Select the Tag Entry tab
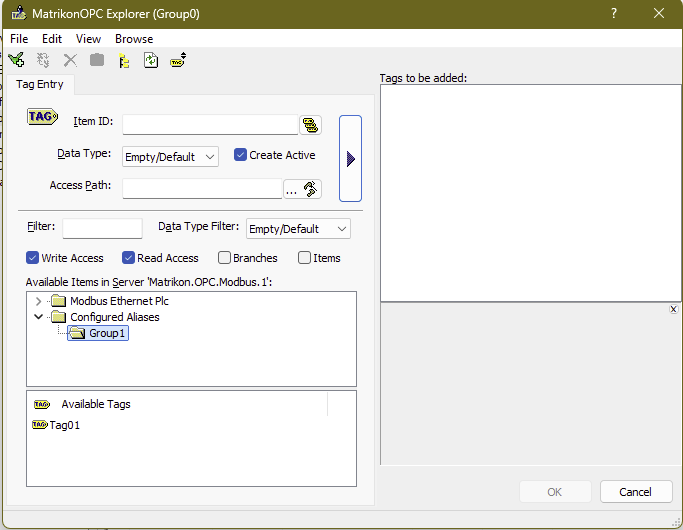This screenshot has height=530, width=683. [x=40, y=84]
